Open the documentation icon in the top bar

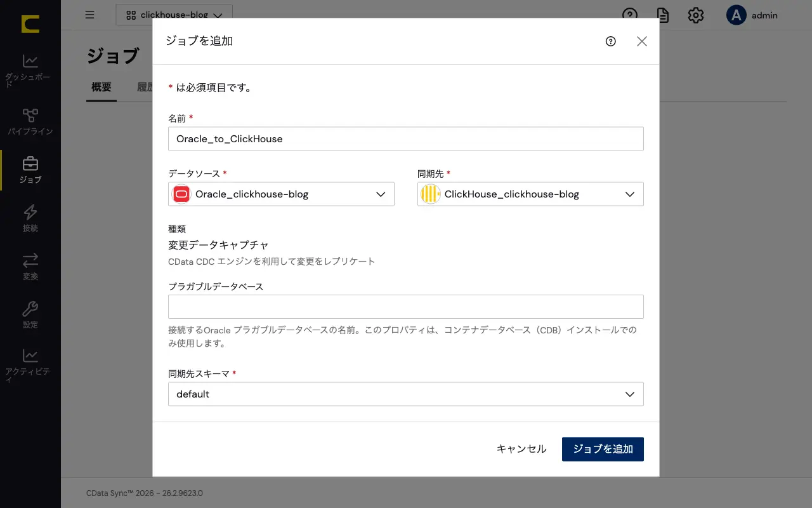[663, 15]
